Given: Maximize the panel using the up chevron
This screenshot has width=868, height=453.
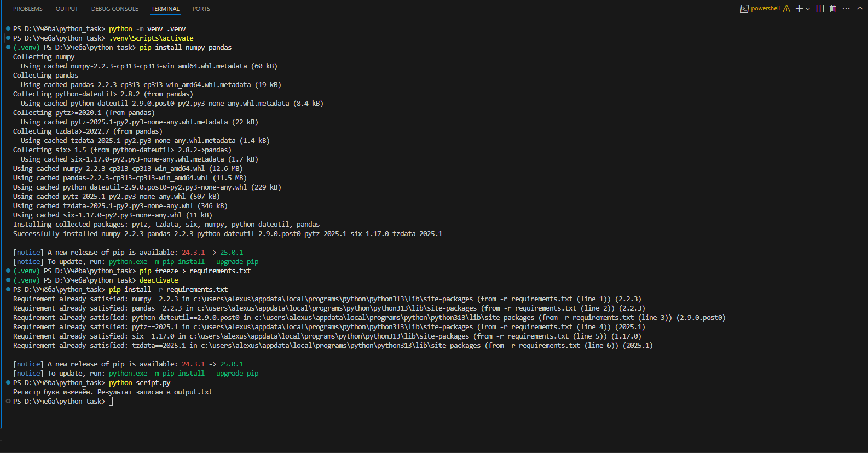Looking at the screenshot, I should click(x=859, y=9).
